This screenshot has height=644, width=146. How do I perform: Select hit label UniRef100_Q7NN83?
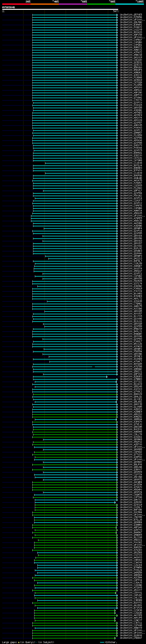[x=131, y=379]
